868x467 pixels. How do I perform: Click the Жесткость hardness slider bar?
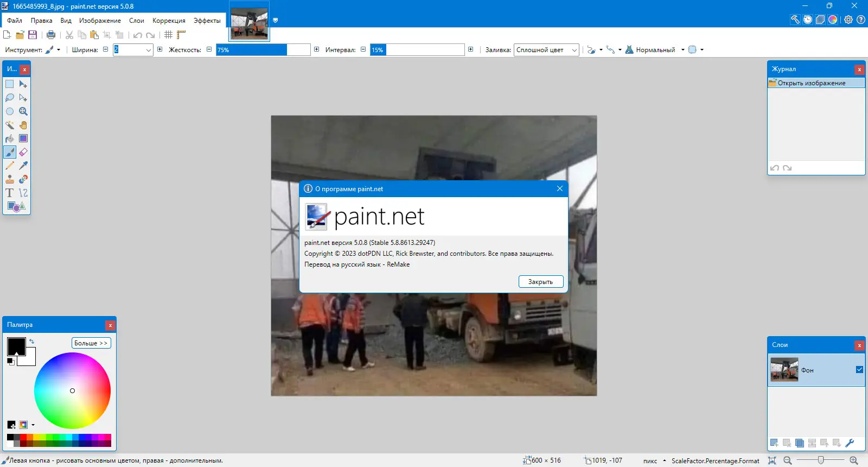click(263, 50)
